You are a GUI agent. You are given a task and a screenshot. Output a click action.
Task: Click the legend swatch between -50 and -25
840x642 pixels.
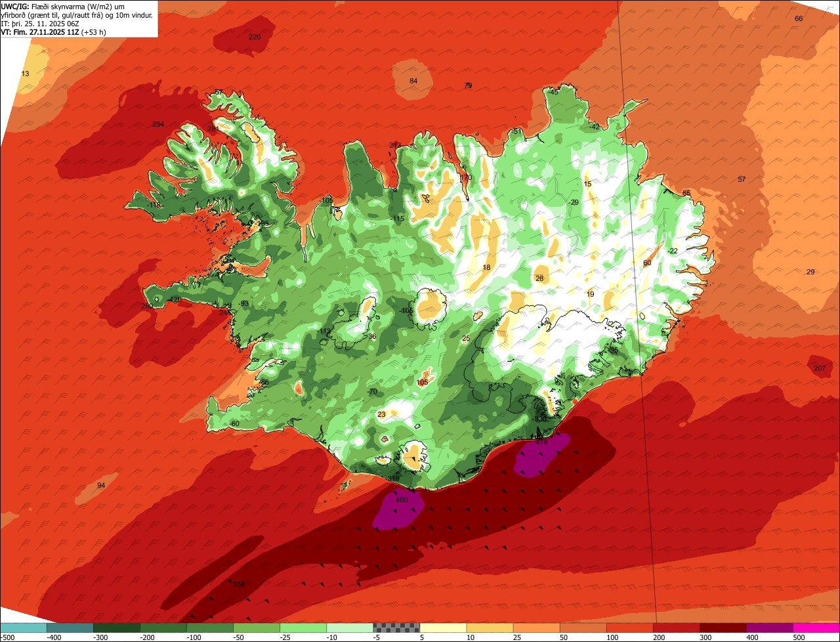pyautogui.click(x=257, y=628)
